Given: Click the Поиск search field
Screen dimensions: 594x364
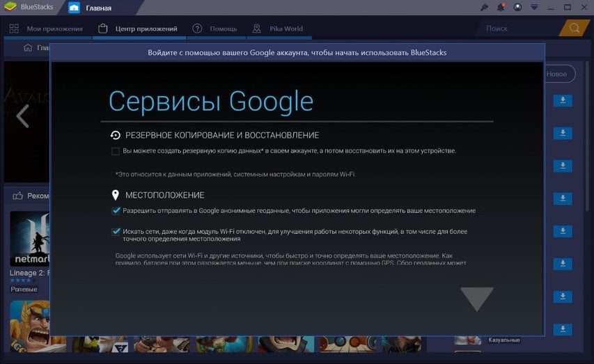Looking at the screenshot, I should tap(519, 29).
